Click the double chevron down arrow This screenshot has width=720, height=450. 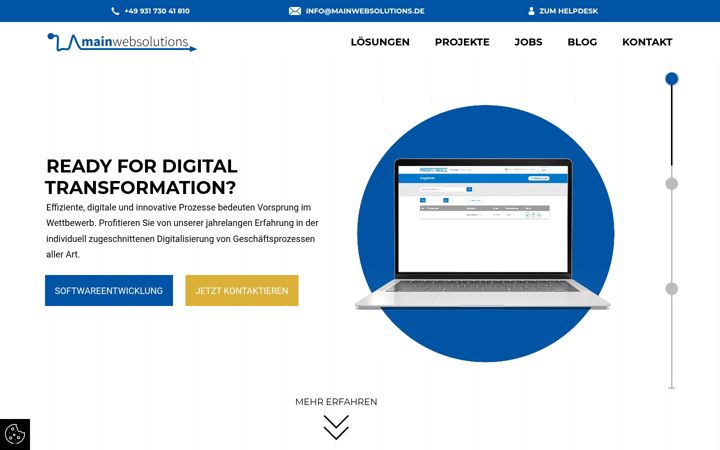pos(336,427)
